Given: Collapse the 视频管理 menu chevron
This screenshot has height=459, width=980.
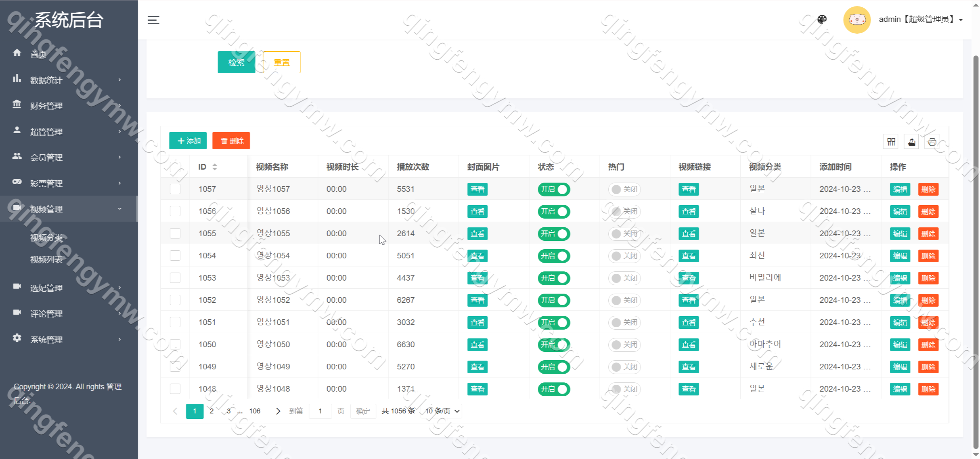Looking at the screenshot, I should [120, 209].
